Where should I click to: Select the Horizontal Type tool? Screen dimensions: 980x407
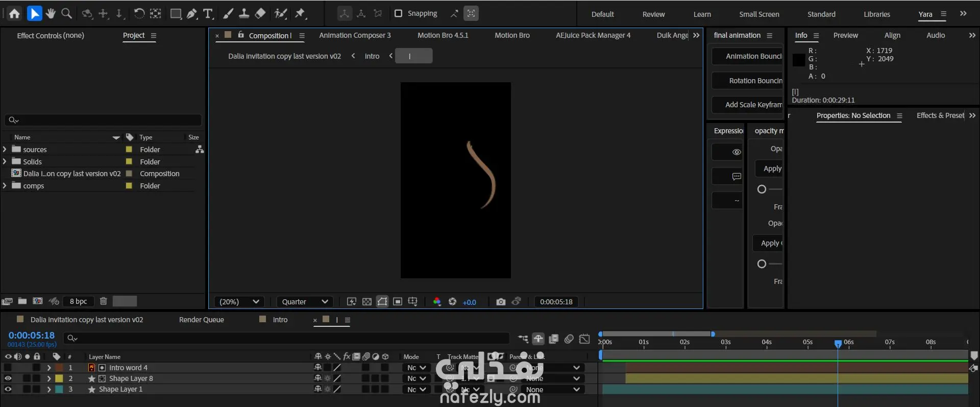click(208, 14)
